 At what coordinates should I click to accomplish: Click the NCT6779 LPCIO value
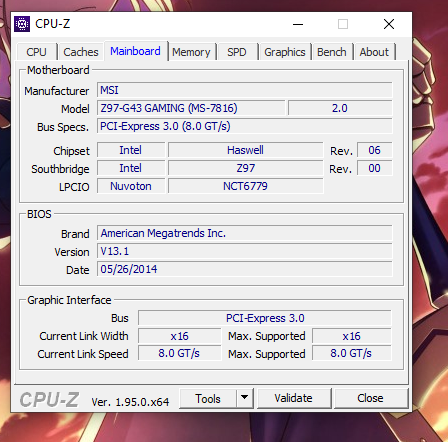[246, 186]
